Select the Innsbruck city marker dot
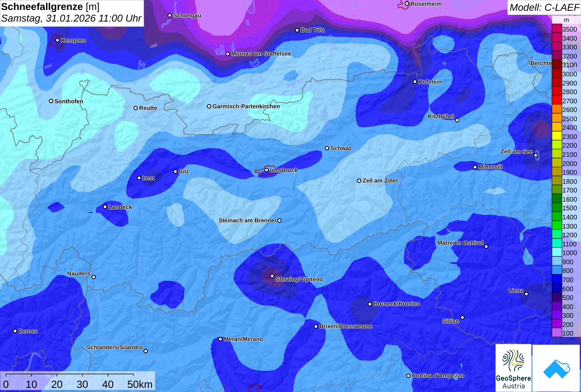Screen dimensions: 581x392 [x=267, y=170]
